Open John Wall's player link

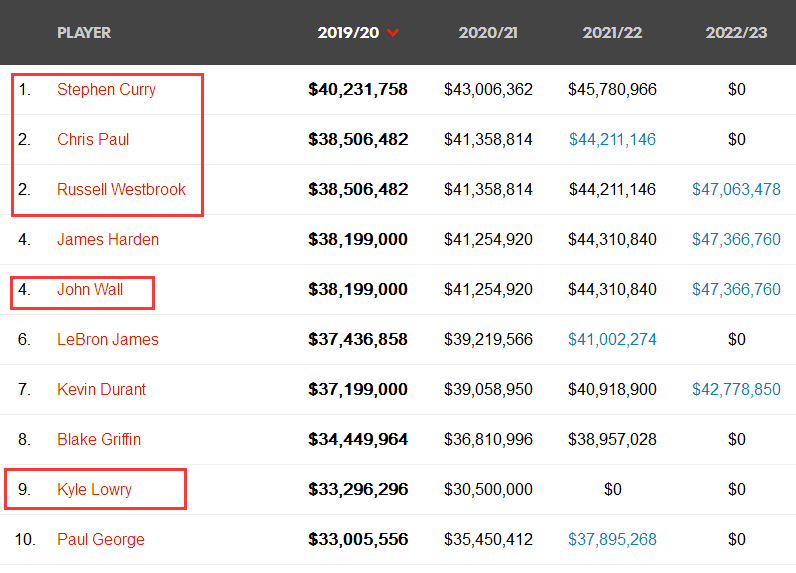90,289
